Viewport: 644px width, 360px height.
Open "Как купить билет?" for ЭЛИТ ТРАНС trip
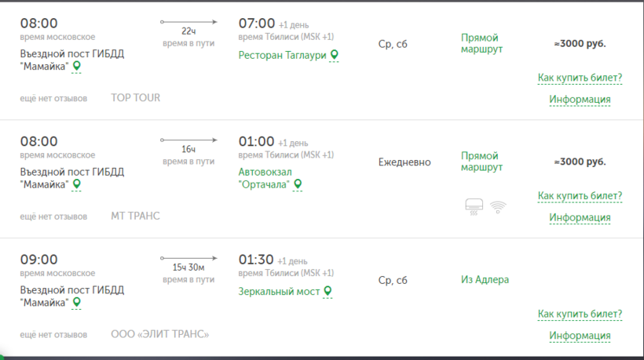pyautogui.click(x=580, y=314)
